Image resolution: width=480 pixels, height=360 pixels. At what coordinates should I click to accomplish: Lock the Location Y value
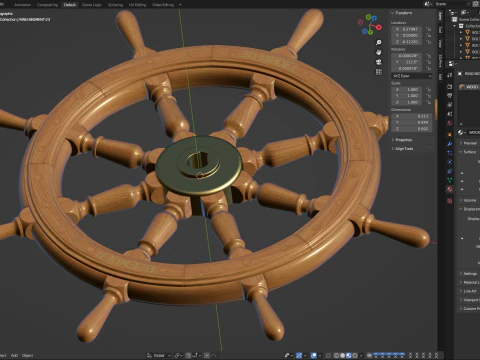pyautogui.click(x=428, y=35)
